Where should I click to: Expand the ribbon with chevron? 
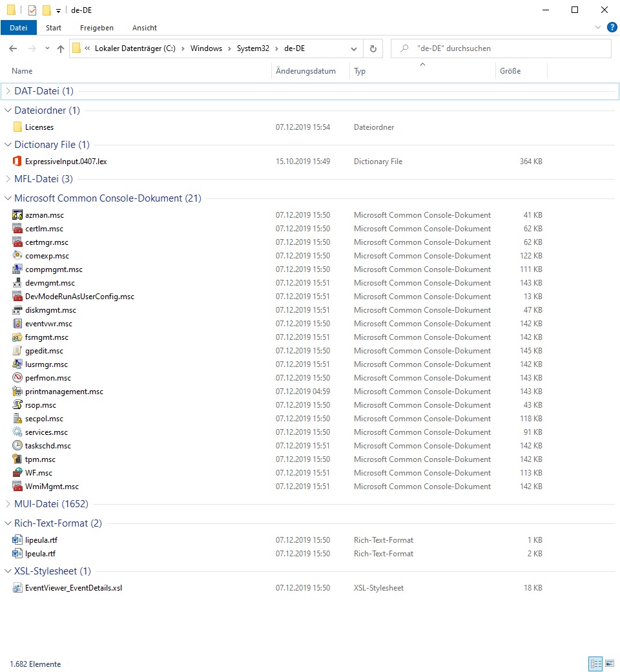tap(598, 27)
